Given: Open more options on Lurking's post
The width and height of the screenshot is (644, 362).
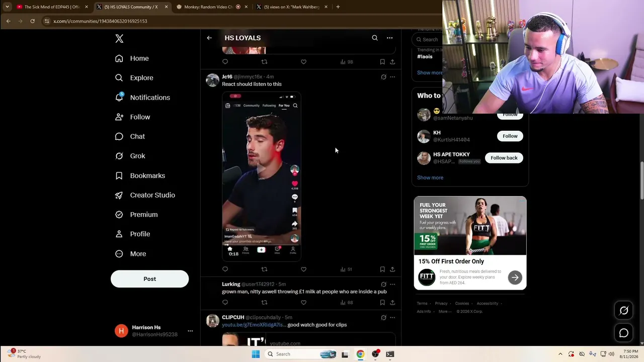Looking at the screenshot, I should pyautogui.click(x=392, y=285).
